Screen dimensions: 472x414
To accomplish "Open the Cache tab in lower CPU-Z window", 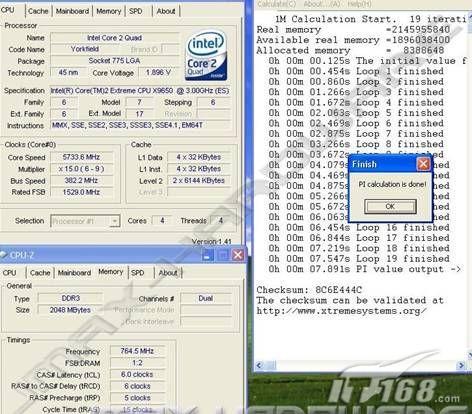I will 40,273.
